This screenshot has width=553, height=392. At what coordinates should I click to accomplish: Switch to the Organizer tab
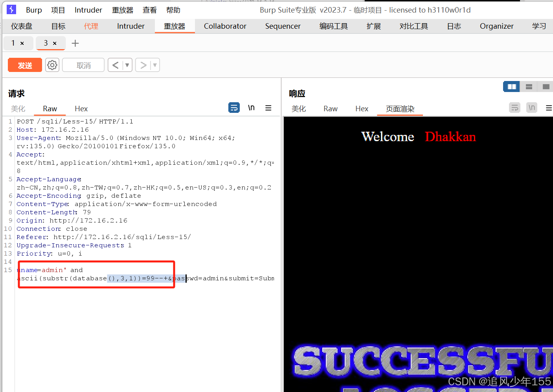[x=497, y=26]
